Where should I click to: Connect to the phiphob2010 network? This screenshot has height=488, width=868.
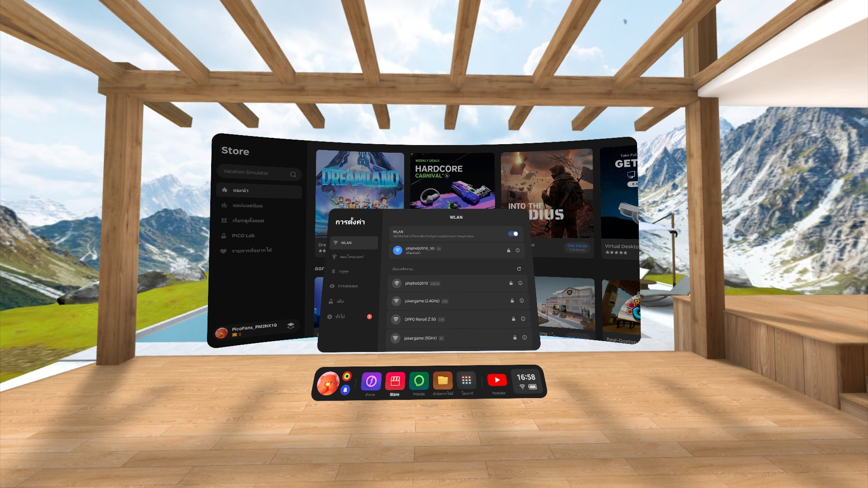tap(458, 283)
